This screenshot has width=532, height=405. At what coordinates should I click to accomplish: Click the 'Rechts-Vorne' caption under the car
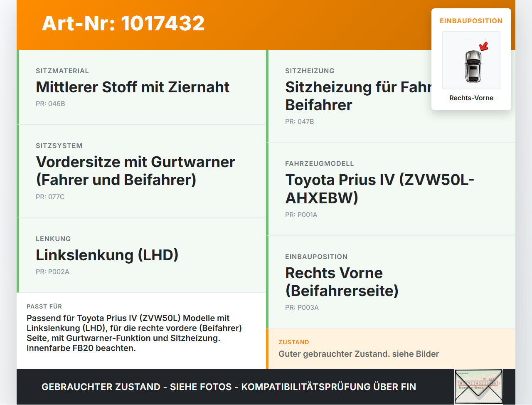[471, 98]
